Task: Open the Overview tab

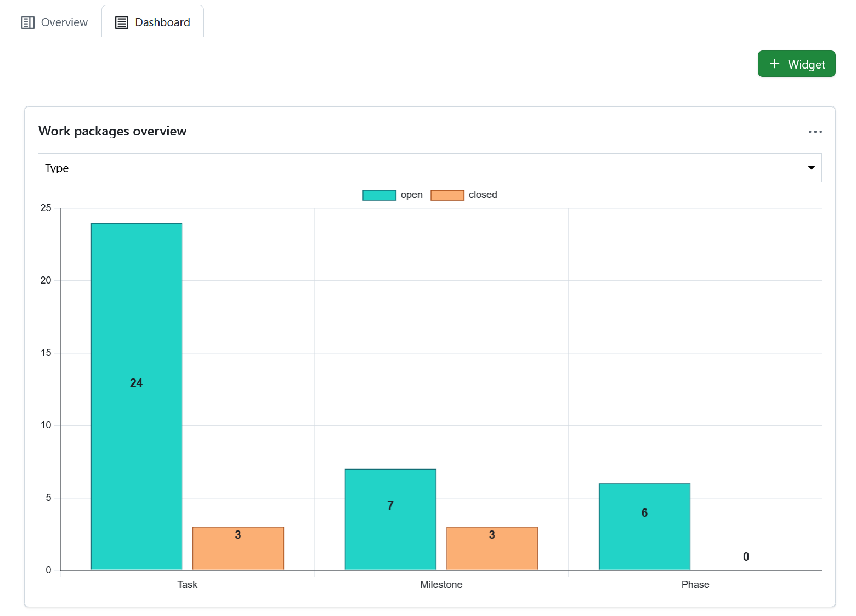Action: pos(55,22)
